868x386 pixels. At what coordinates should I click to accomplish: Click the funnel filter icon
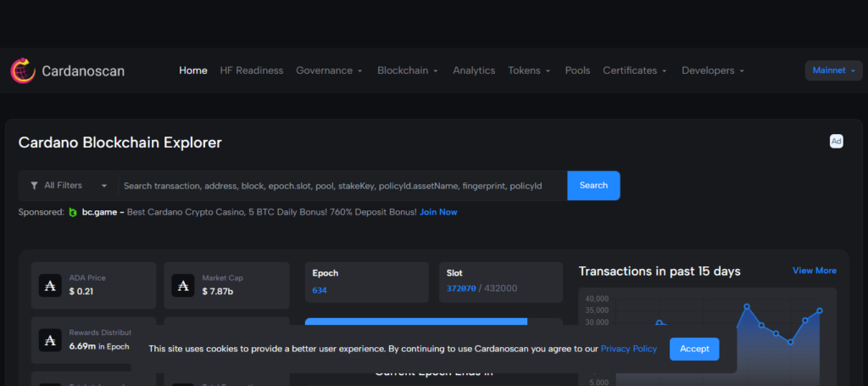tap(34, 186)
